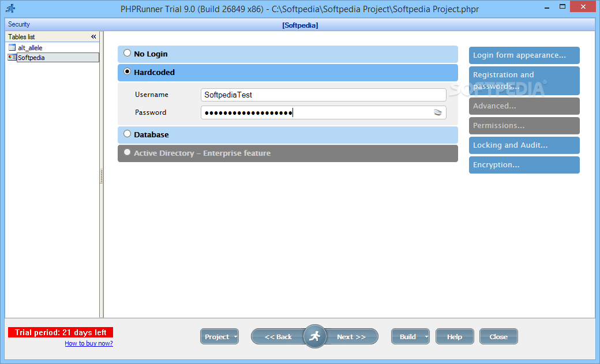Open the How to buy now link

coord(89,343)
